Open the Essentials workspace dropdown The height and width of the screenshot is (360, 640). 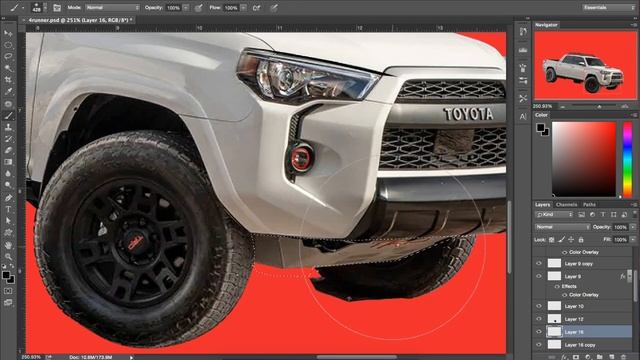(x=608, y=8)
